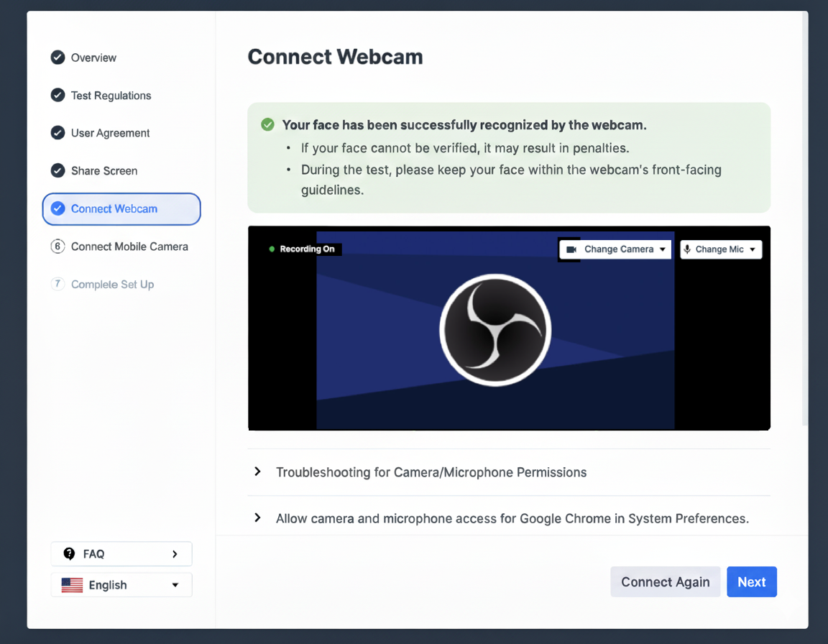Click the vertical scrollbar on right edge
The width and height of the screenshot is (828, 644).
pos(804,218)
